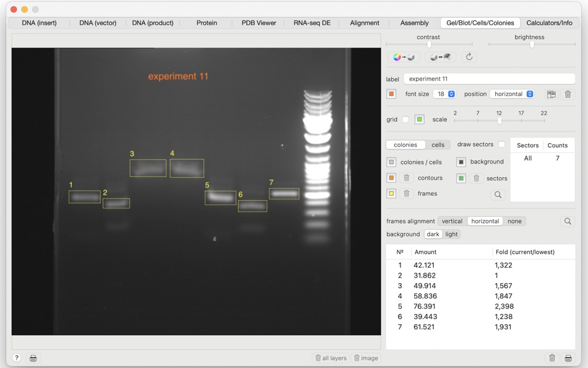
Task: Set frames alignment to vertical
Action: (x=452, y=221)
